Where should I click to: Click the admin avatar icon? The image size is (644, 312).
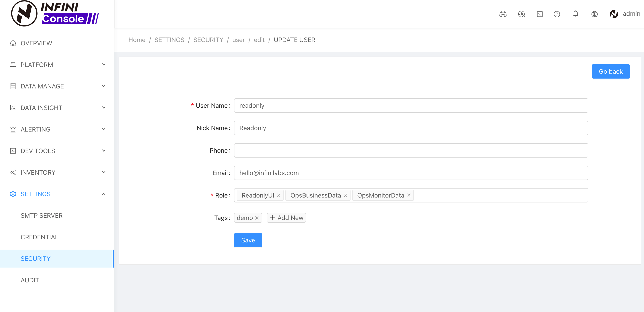click(x=613, y=14)
